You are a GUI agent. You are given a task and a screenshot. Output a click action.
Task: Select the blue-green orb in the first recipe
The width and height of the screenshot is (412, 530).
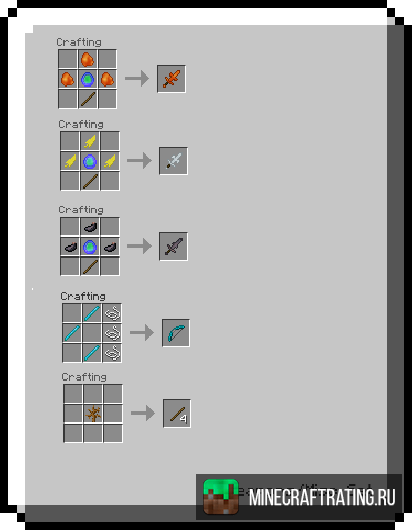point(88,79)
